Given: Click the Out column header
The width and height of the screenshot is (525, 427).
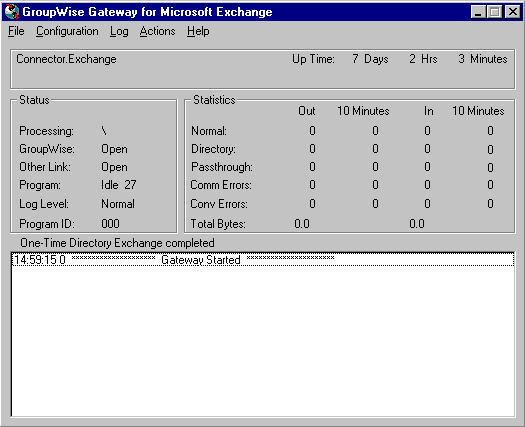Looking at the screenshot, I should (x=307, y=111).
